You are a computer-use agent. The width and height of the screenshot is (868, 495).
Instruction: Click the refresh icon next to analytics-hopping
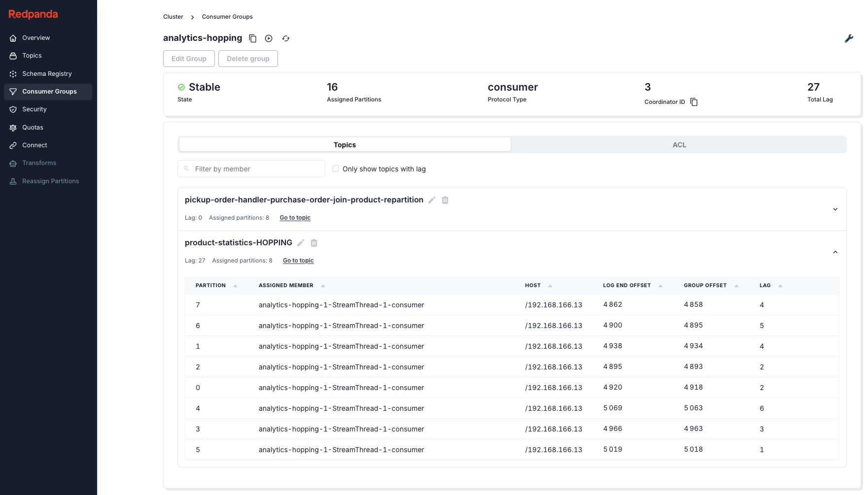[x=286, y=38]
